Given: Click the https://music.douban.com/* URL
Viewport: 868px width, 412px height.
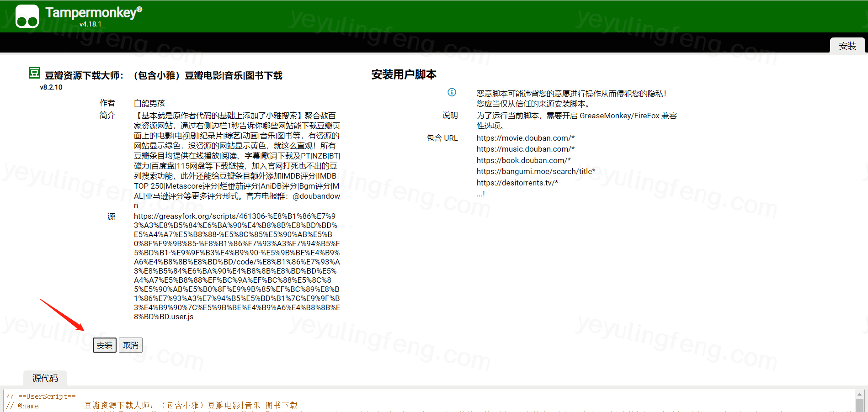Looking at the screenshot, I should tap(526, 149).
